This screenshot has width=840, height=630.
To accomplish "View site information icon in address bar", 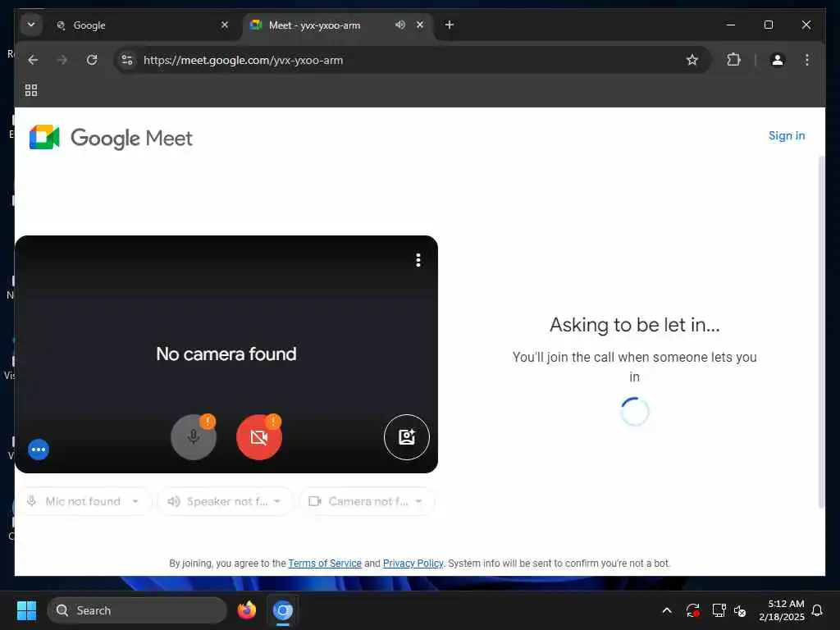I will tap(127, 60).
